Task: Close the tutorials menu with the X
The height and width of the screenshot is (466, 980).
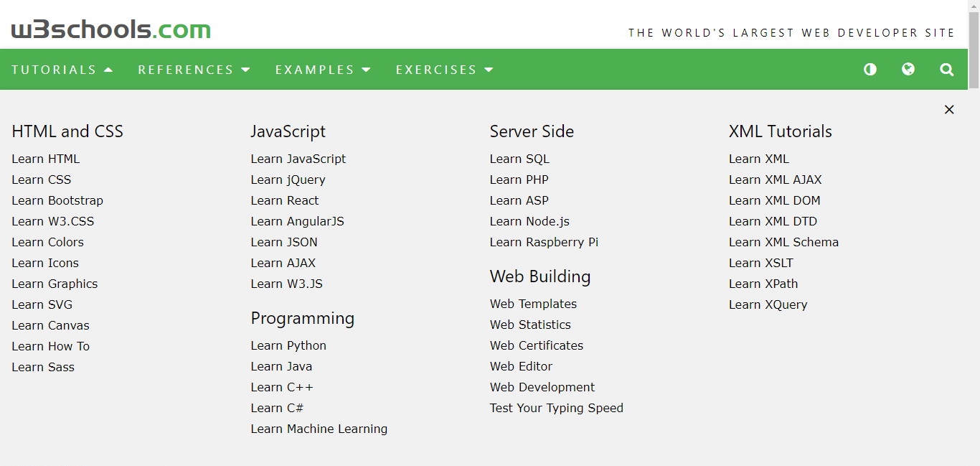Action: click(x=949, y=110)
